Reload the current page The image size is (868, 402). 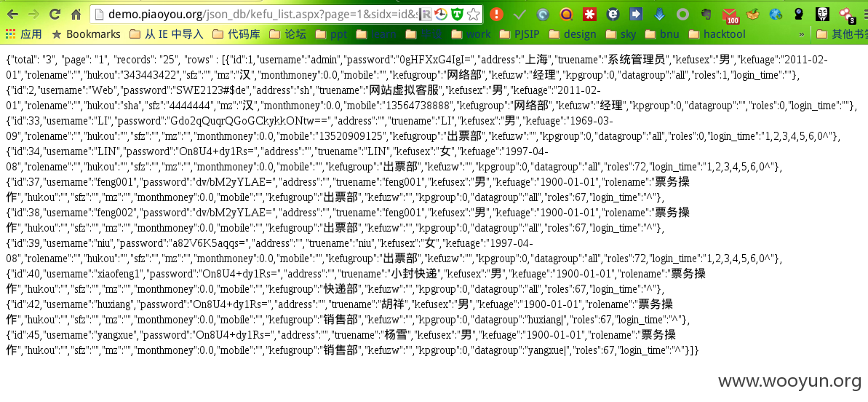click(55, 14)
